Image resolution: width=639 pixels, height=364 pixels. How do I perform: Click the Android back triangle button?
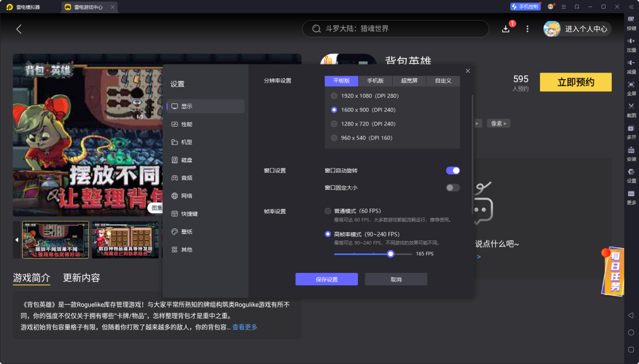coord(631,315)
